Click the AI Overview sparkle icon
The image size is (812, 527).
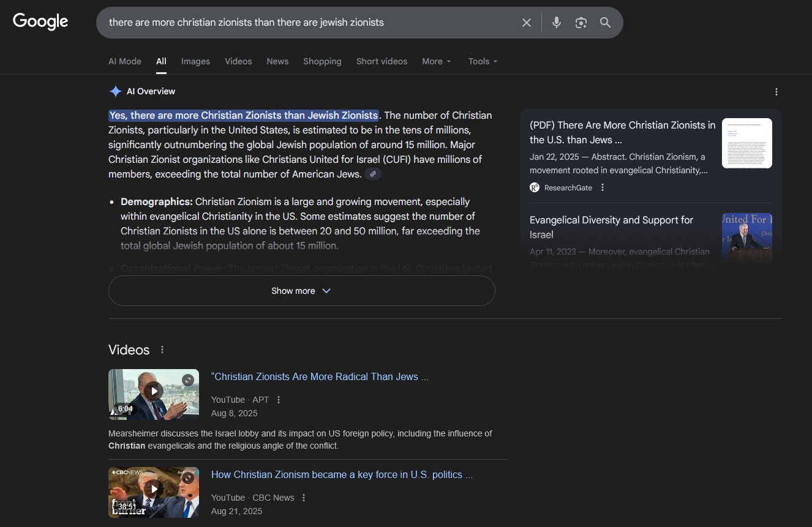115,91
